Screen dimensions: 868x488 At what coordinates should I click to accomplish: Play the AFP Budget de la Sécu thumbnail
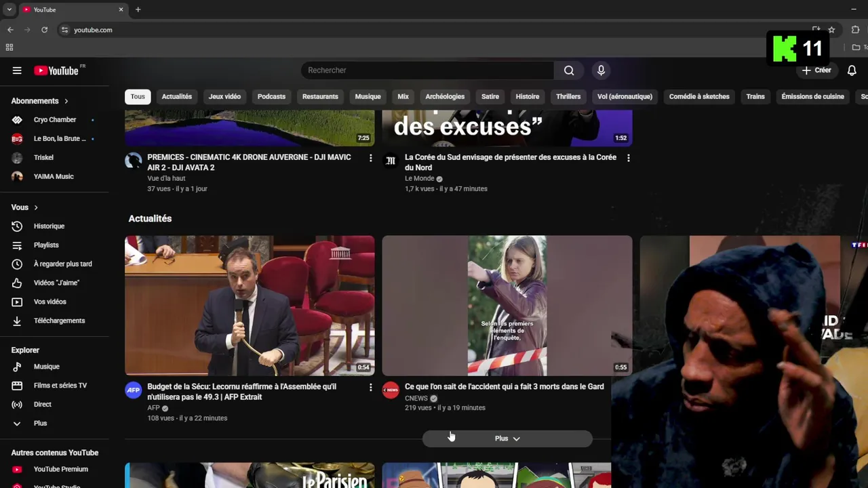click(x=250, y=306)
